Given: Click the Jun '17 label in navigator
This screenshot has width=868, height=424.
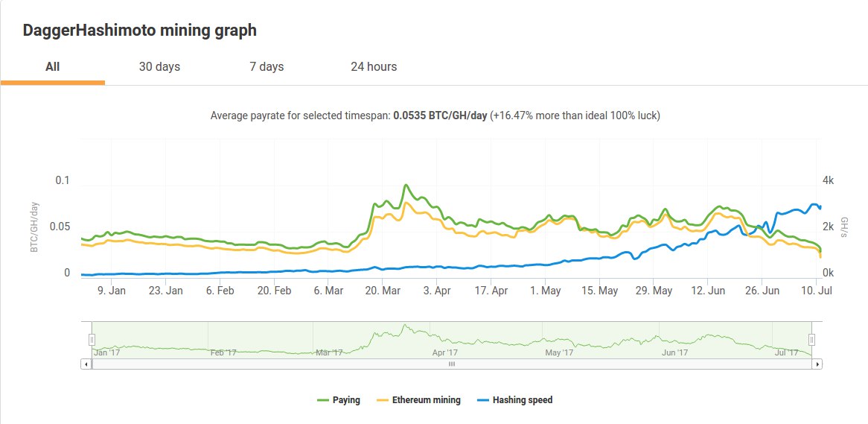Looking at the screenshot, I should click(x=674, y=352).
